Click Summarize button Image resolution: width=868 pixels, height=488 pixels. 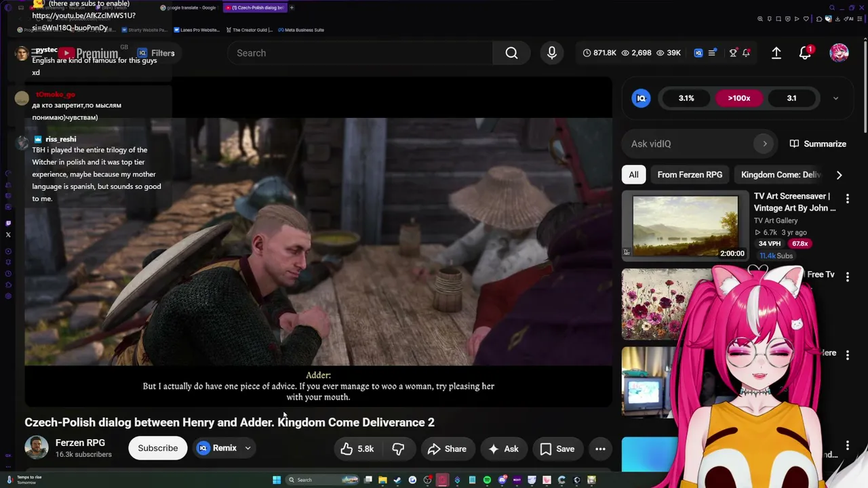[x=818, y=144]
